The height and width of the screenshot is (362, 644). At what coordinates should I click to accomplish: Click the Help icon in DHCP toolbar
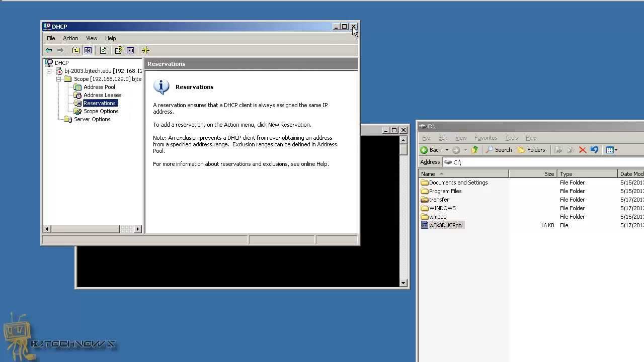point(119,50)
